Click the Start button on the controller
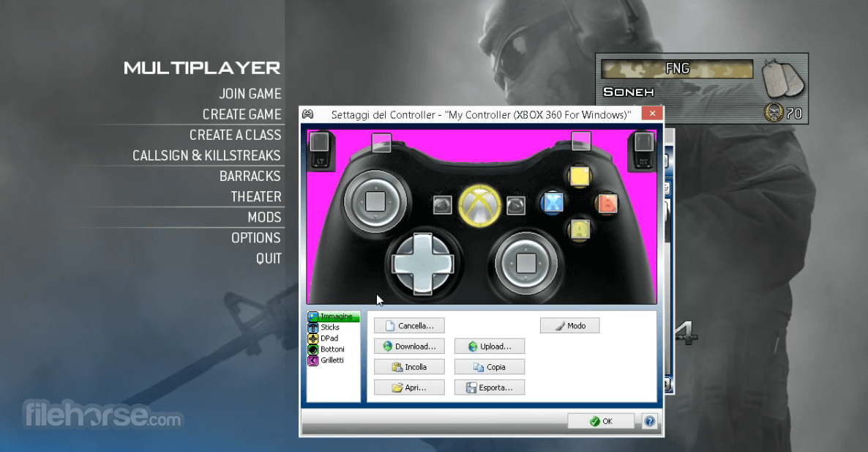The image size is (868, 452). (516, 206)
